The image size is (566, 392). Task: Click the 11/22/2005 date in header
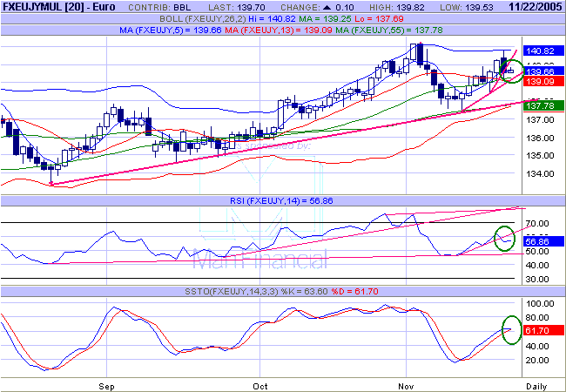pyautogui.click(x=536, y=7)
